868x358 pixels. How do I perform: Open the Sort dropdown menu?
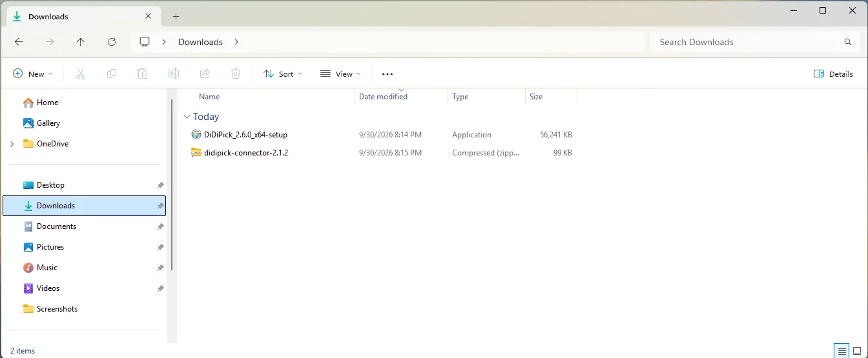point(283,74)
